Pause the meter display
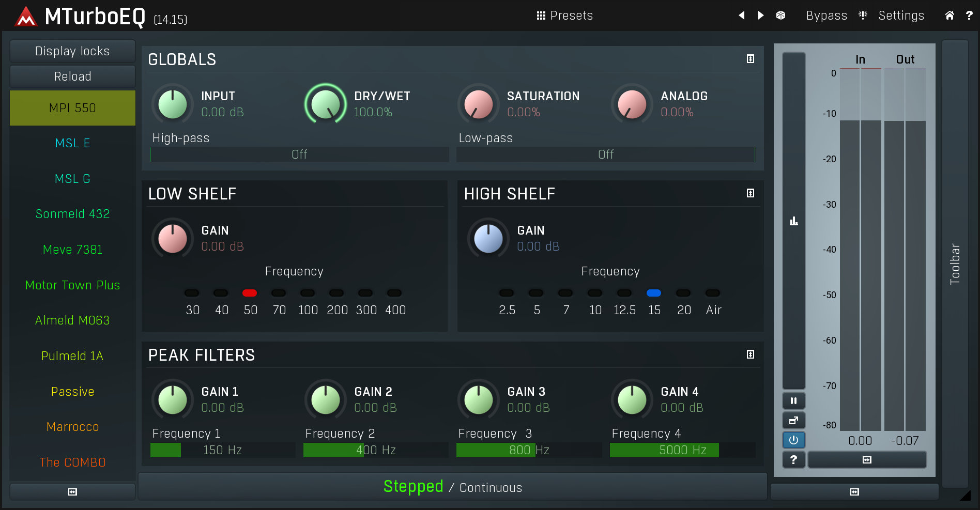 click(793, 400)
